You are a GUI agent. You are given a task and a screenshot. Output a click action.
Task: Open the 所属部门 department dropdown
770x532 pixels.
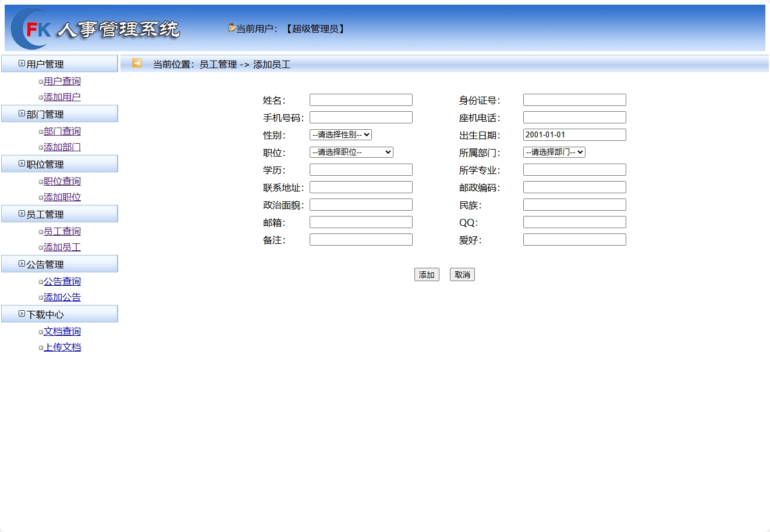553,152
